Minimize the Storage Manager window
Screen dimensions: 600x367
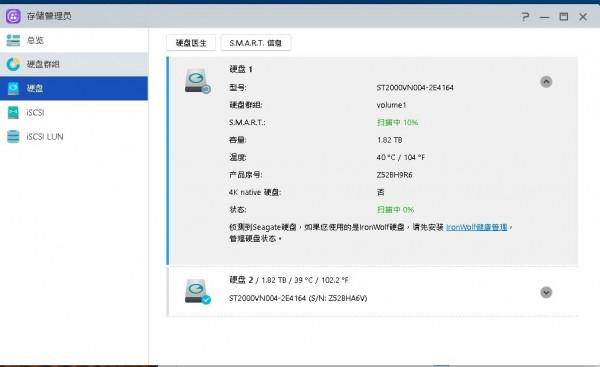(545, 17)
